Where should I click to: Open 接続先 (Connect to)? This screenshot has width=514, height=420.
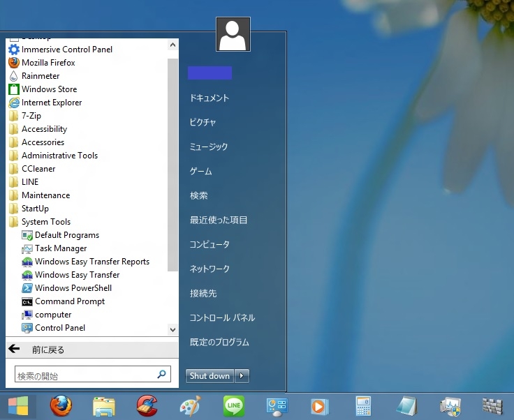tap(203, 293)
